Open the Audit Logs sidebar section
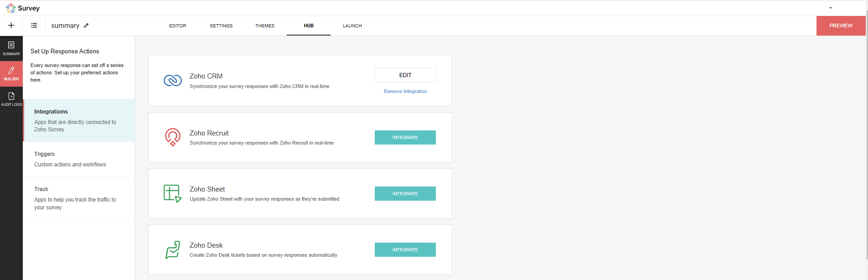 coord(11,99)
